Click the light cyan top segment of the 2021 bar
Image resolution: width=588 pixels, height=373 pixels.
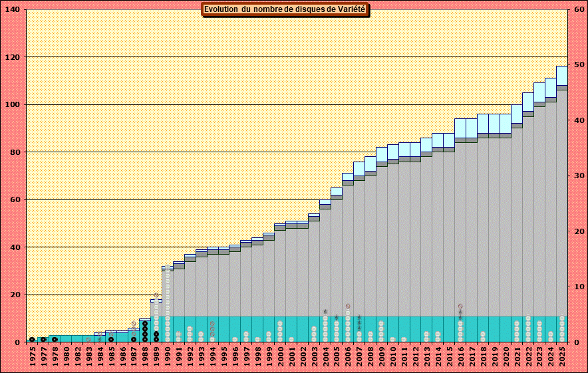point(517,114)
